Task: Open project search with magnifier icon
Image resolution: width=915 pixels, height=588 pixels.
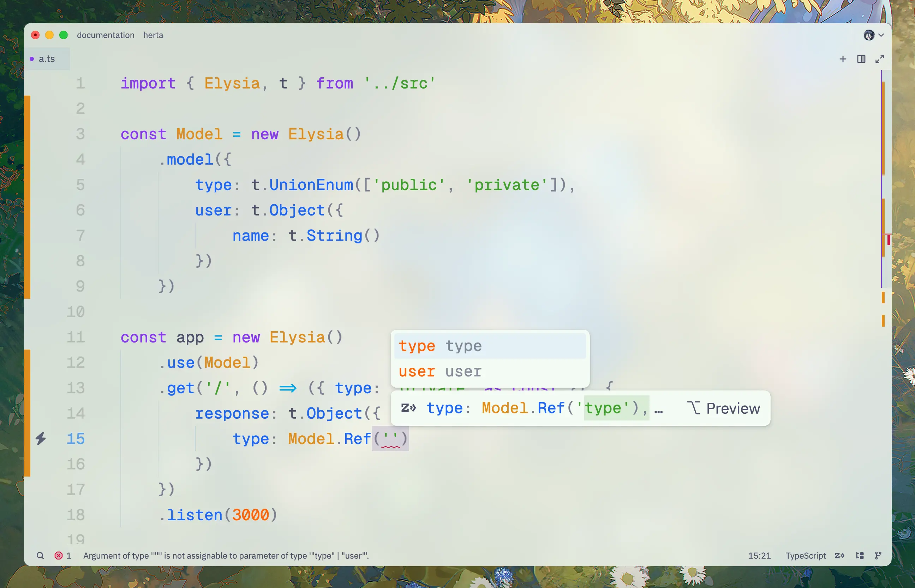Action: tap(40, 556)
